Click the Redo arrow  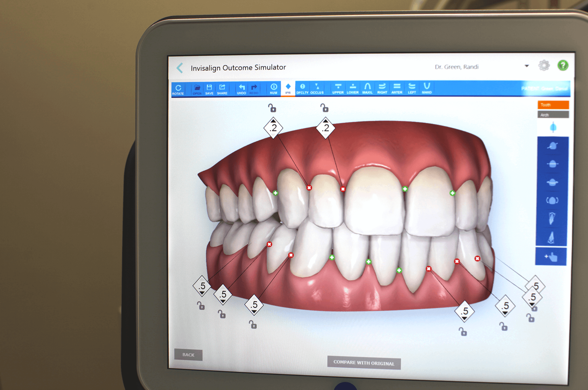coord(254,89)
